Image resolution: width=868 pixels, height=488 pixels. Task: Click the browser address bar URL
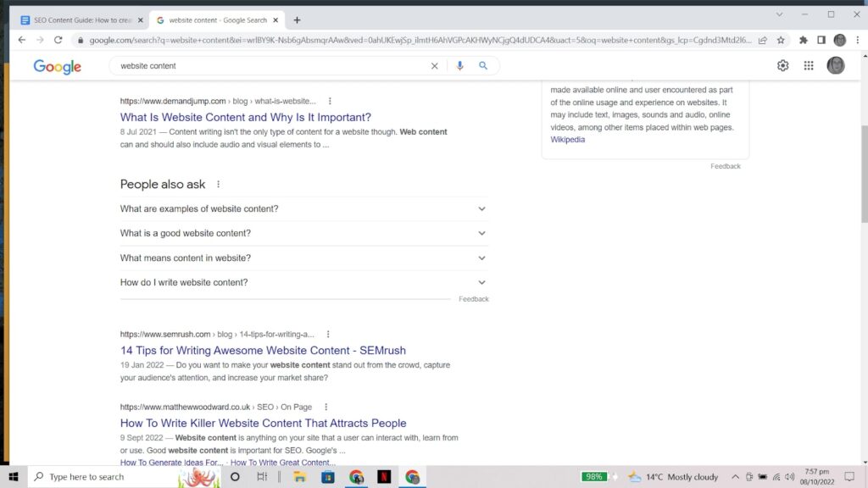point(420,40)
